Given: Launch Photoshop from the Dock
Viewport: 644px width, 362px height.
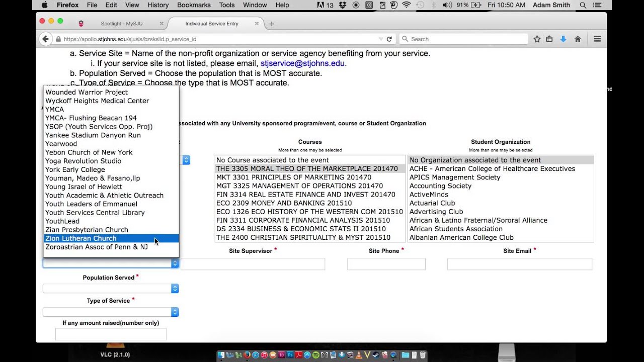Looking at the screenshot, I should pos(290,355).
